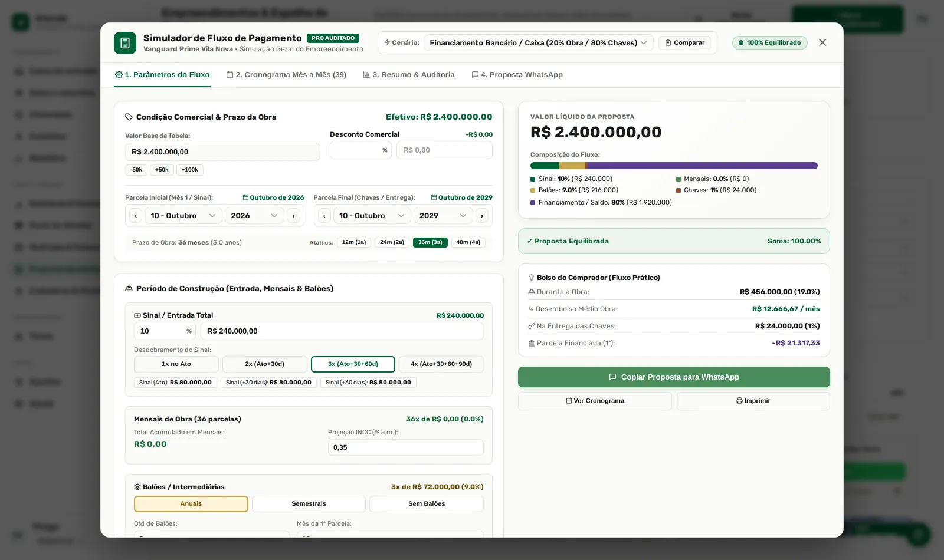Choose 1x no Ato sinal split
The image size is (944, 560).
tap(176, 364)
